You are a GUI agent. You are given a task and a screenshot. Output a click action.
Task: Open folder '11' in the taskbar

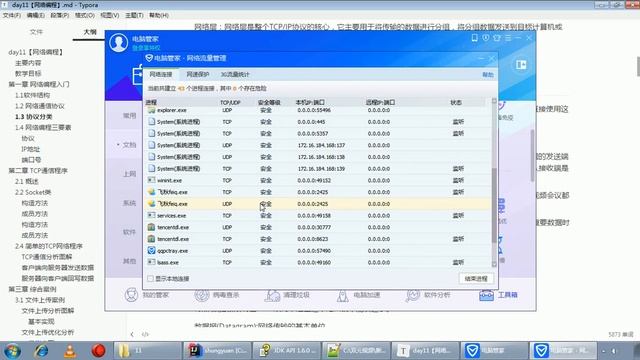coord(147,351)
